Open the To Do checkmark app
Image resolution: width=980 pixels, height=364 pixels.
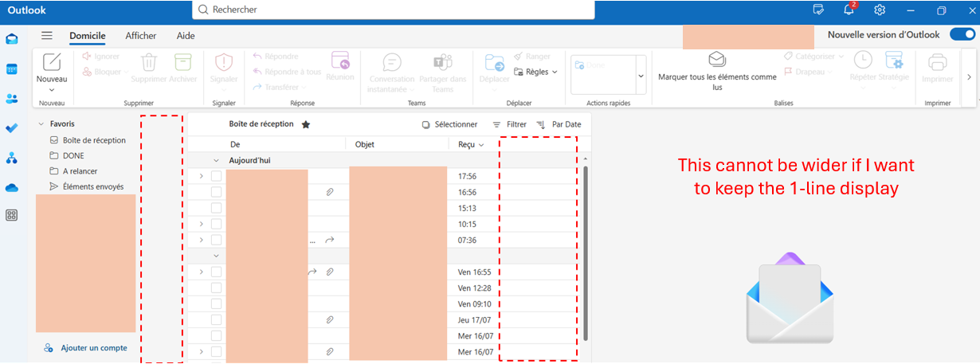click(12, 128)
